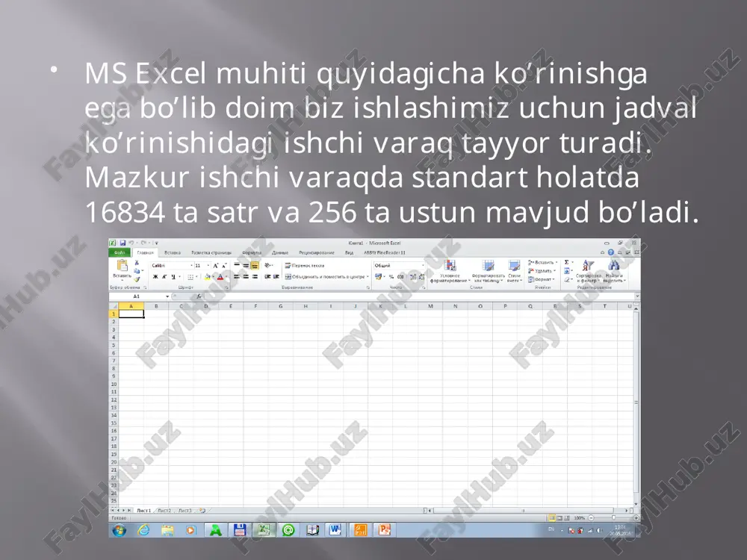Click the zoom out minus button
This screenshot has height=560, width=747.
tap(591, 518)
